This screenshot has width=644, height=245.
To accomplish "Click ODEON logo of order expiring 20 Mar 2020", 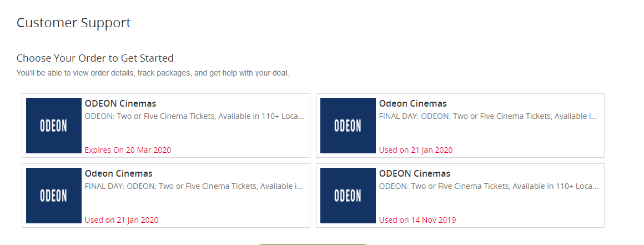I will coord(54,126).
